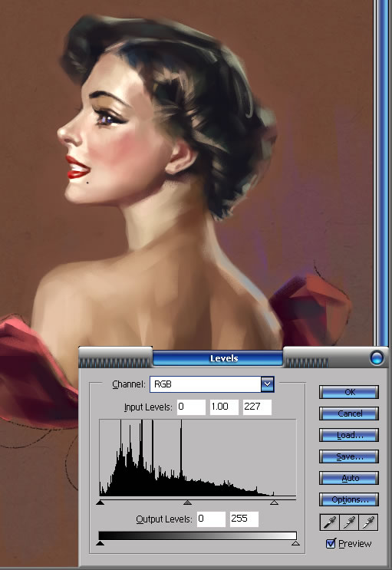
Task: Click the input black point slider
Action: click(100, 502)
